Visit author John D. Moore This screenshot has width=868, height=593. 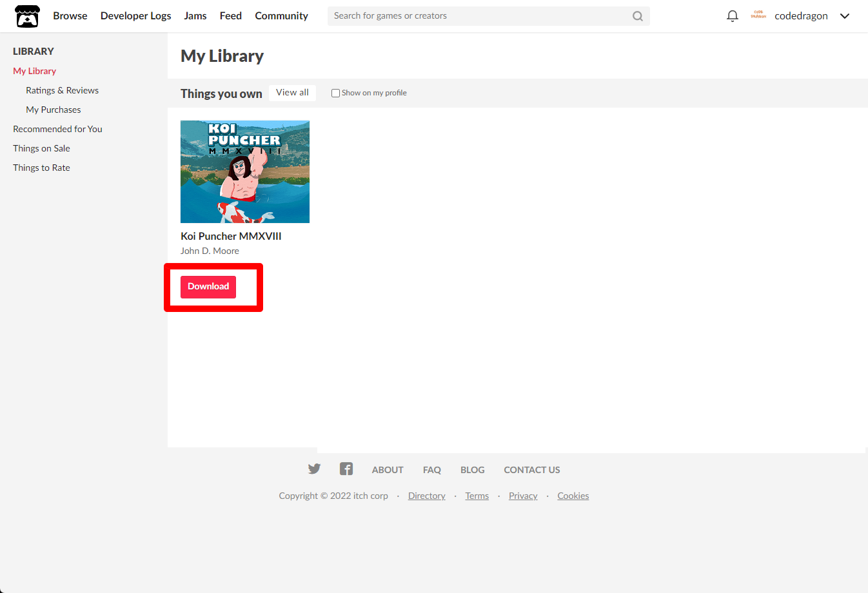[210, 251]
